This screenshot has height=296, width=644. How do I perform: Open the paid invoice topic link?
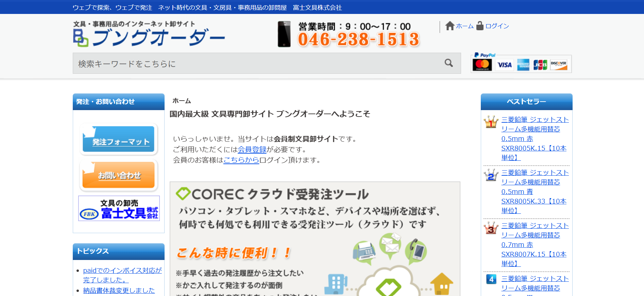click(x=122, y=275)
